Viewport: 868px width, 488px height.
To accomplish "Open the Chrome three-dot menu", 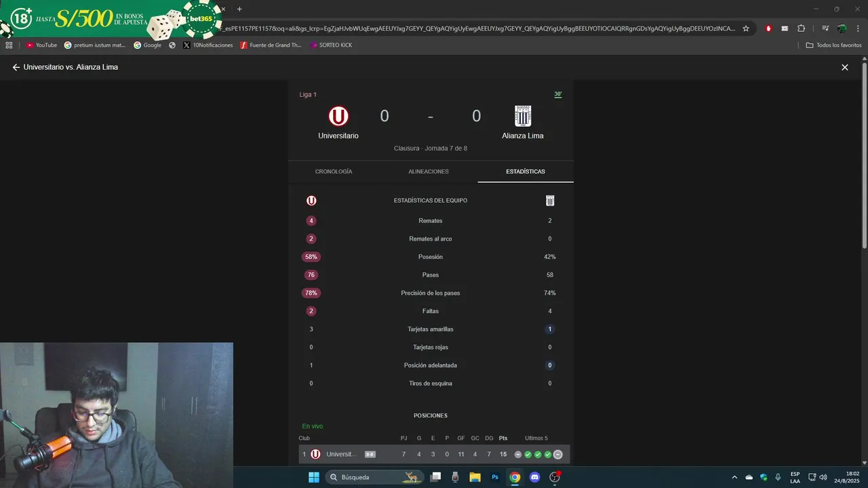I will (x=858, y=28).
